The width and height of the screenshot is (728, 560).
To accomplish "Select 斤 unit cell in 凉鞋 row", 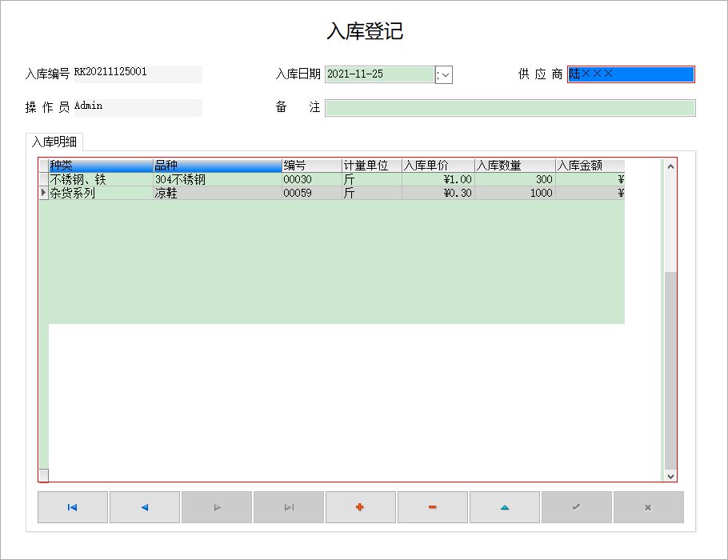I will coord(372,193).
